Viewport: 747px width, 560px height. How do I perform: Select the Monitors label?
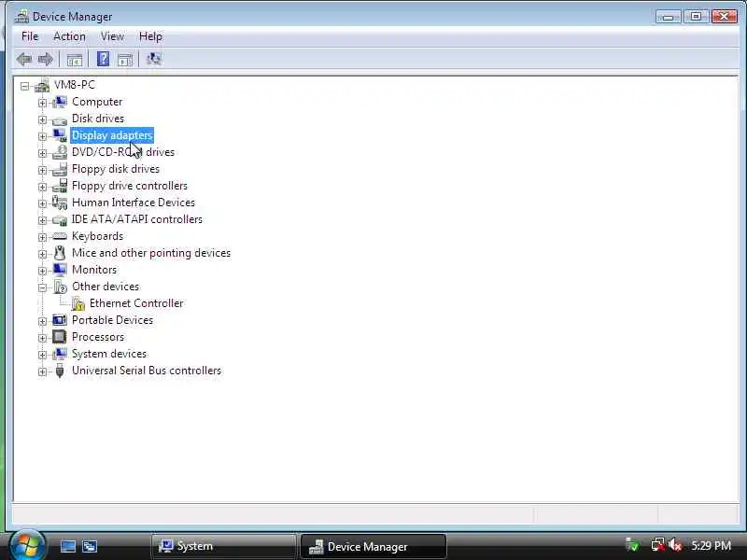coord(94,270)
